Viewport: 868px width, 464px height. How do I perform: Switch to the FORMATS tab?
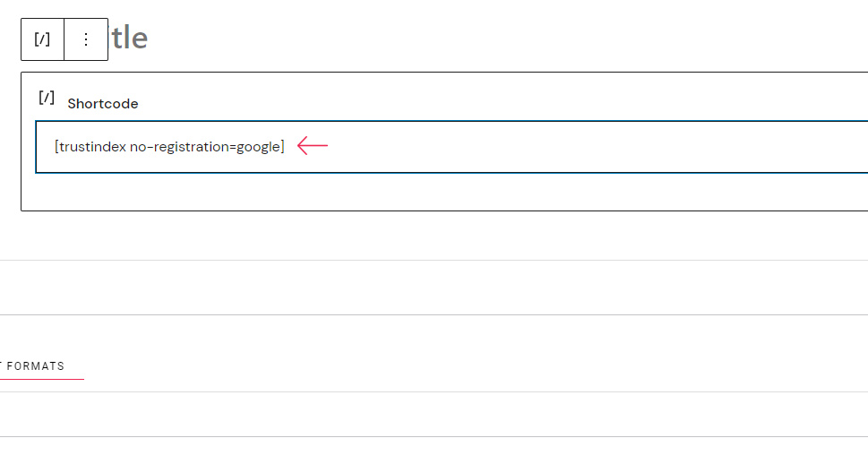[x=33, y=366]
